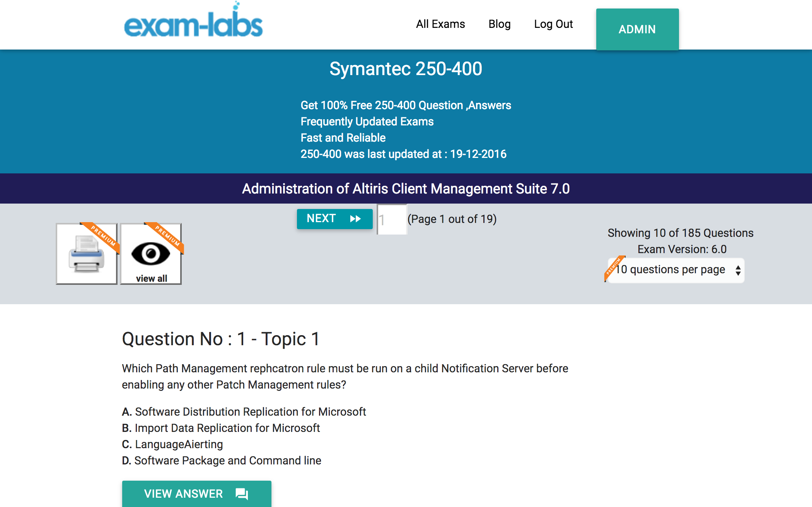The image size is (812, 507).
Task: Click the view all eye icon
Action: (x=151, y=254)
